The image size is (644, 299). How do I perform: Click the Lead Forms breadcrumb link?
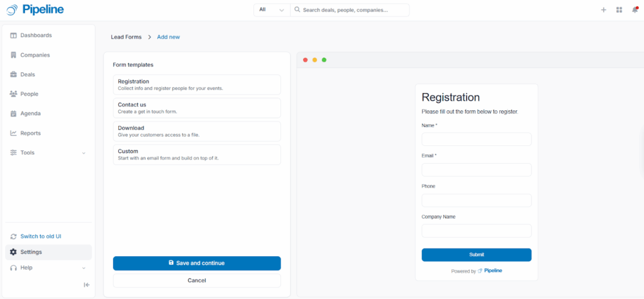pos(126,37)
